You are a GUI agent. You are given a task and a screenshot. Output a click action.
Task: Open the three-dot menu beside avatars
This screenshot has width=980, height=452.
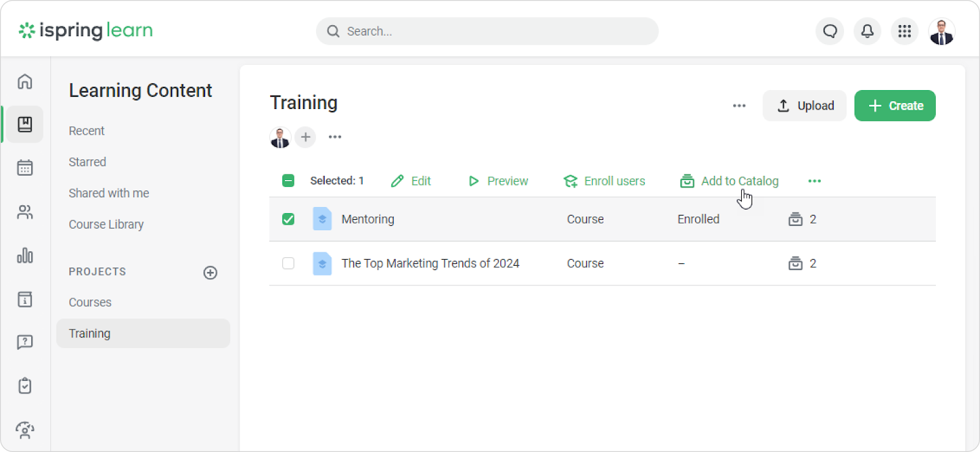(334, 137)
